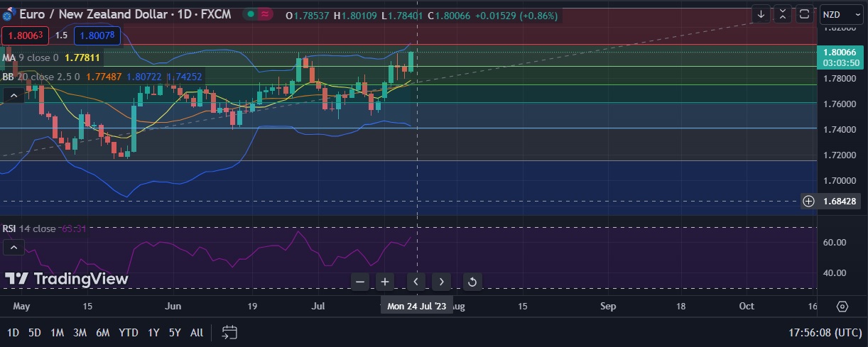Click the TradingView logo
The image size is (868, 347).
(x=67, y=279)
